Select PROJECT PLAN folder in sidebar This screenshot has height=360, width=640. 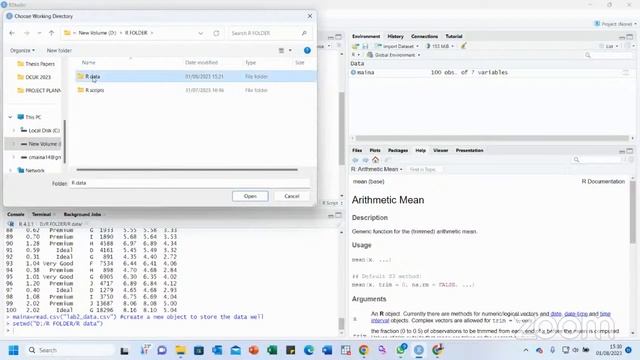pyautogui.click(x=39, y=91)
